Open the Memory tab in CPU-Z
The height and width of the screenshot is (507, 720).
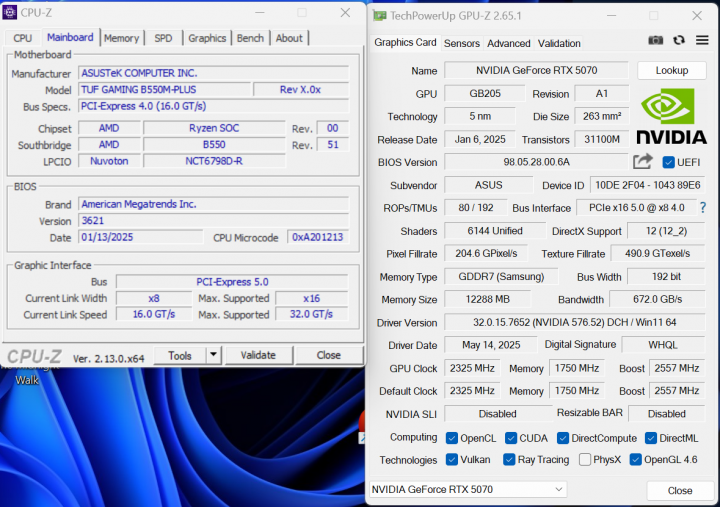pyautogui.click(x=122, y=38)
